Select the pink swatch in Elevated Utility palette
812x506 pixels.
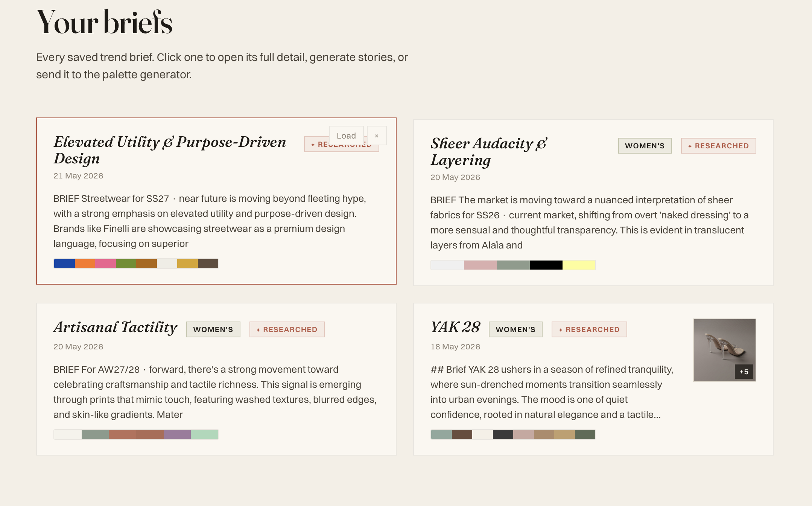pyautogui.click(x=106, y=264)
